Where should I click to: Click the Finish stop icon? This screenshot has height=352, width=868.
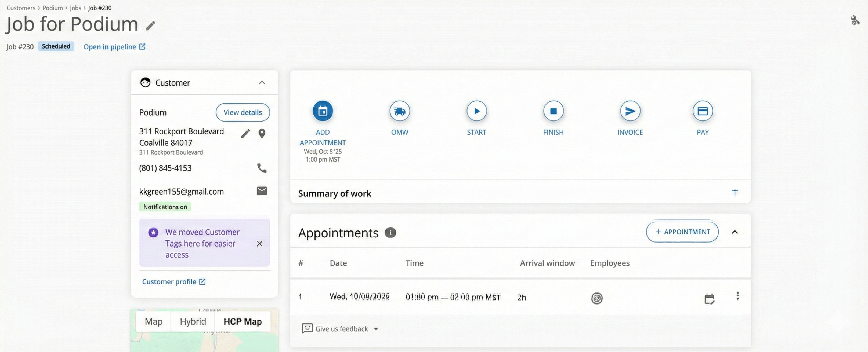point(553,111)
